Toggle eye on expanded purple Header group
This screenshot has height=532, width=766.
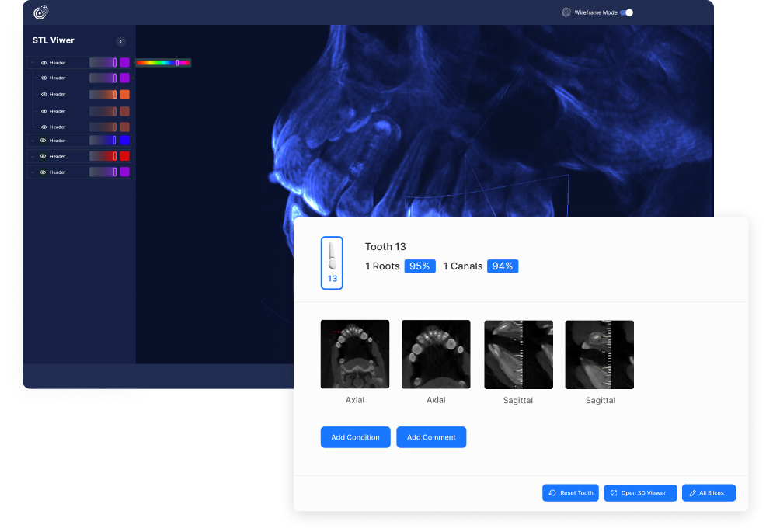click(x=44, y=63)
